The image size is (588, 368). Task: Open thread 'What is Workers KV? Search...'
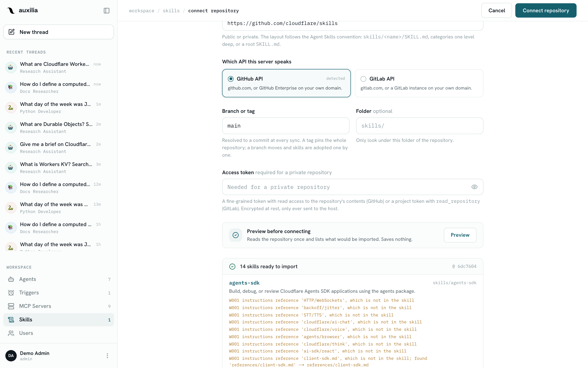tap(59, 167)
